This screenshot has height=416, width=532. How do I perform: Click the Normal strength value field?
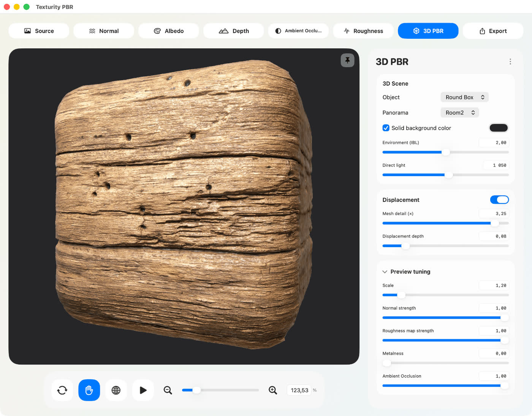494,308
